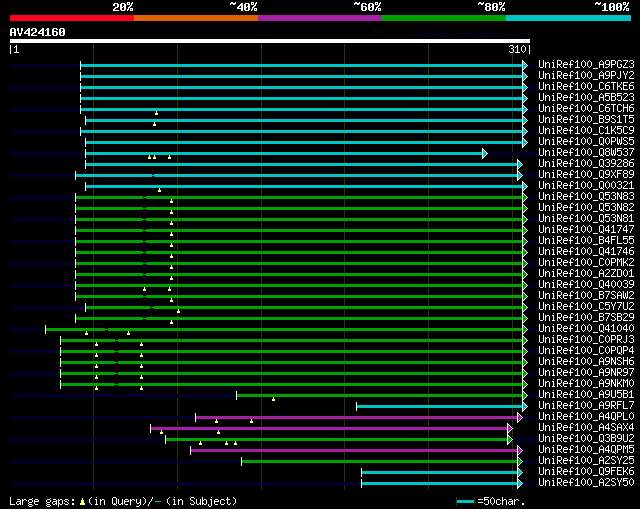Open the UniRef100_A5B523 hit label
The height and width of the screenshot is (509, 640).
[586, 98]
